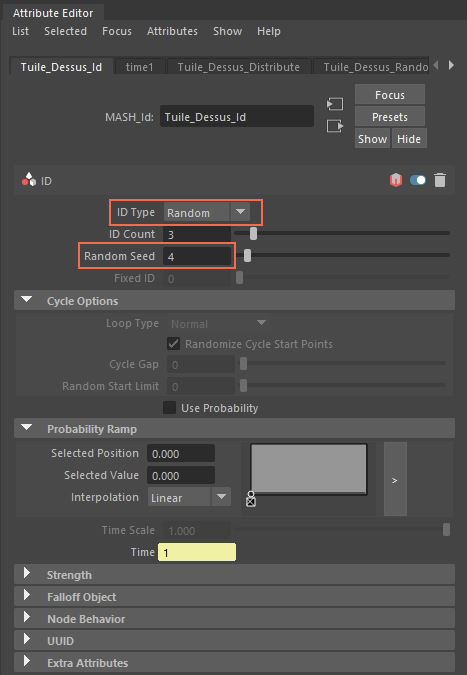Open the Focus menu
The width and height of the screenshot is (467, 675).
117,31
